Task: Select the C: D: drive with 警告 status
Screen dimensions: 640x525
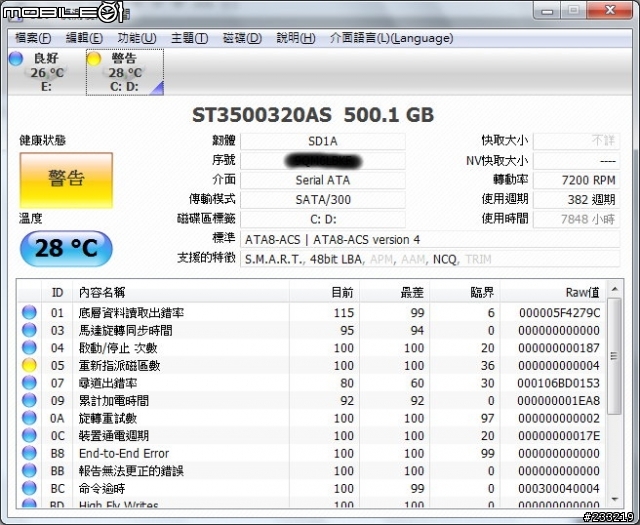Action: pyautogui.click(x=125, y=72)
